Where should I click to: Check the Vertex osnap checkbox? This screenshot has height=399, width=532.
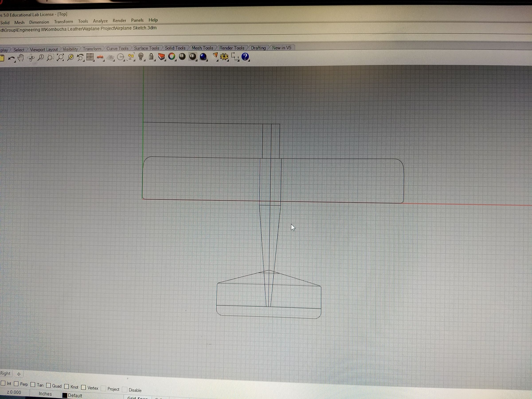coord(83,387)
